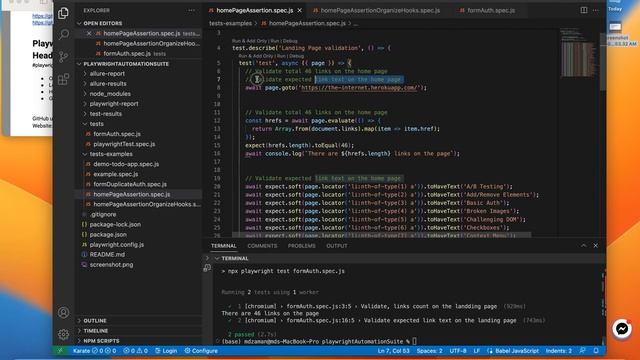Image resolution: width=640 pixels, height=360 pixels.
Task: Expand the test-results folder
Action: click(139, 113)
